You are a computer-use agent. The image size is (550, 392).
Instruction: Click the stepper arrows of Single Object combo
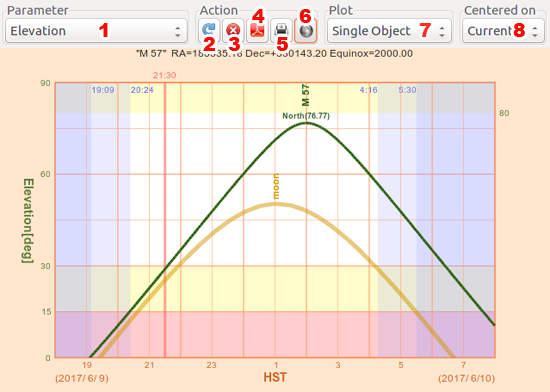(x=442, y=32)
